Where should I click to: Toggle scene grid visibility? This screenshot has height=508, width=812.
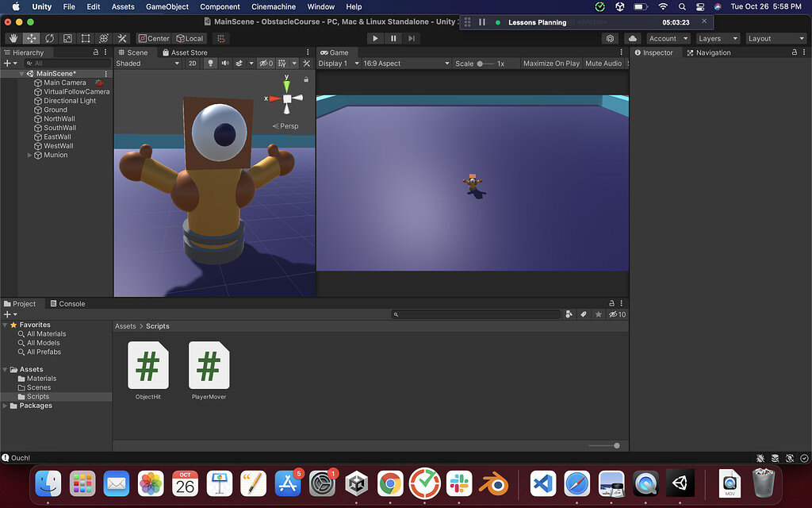(x=282, y=63)
